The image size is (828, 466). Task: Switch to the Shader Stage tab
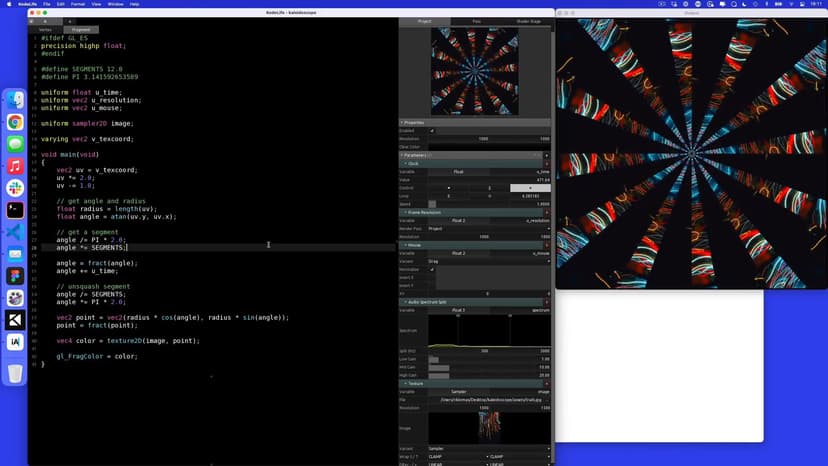pos(527,21)
